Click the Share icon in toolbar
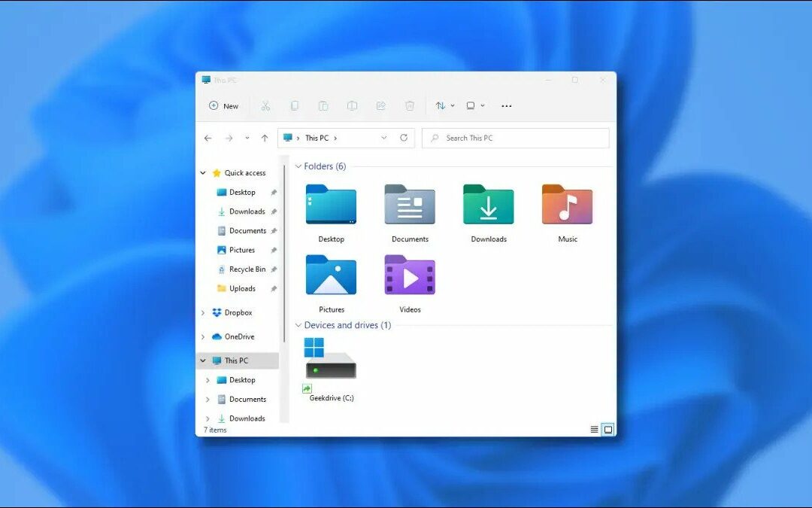 point(381,106)
